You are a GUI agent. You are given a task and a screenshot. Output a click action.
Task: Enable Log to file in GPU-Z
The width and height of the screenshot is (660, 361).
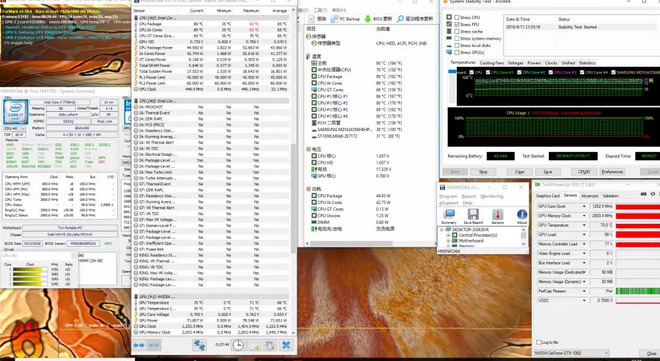tap(539, 342)
